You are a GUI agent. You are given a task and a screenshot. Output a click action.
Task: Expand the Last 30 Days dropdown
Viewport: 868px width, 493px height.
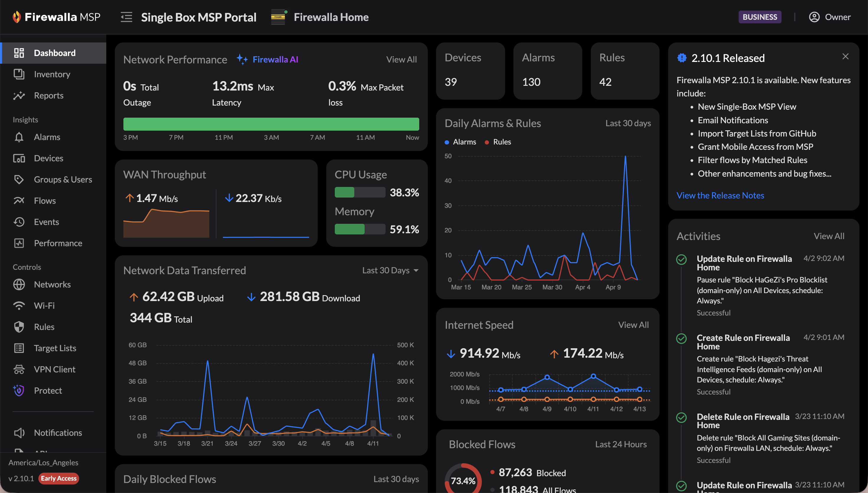coord(390,270)
